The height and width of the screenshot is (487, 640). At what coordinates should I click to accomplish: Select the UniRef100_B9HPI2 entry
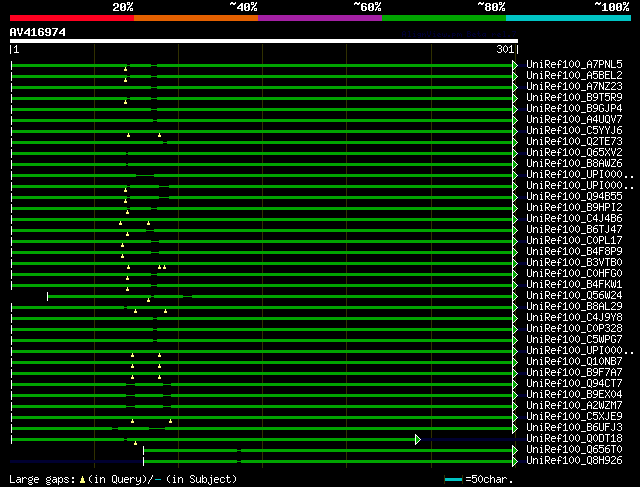click(x=574, y=207)
